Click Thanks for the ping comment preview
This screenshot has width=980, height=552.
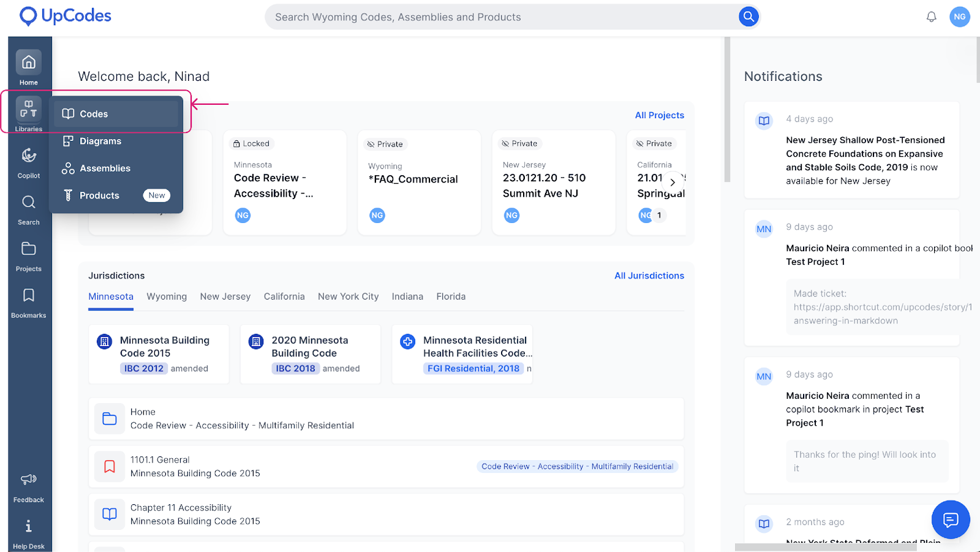click(x=867, y=461)
